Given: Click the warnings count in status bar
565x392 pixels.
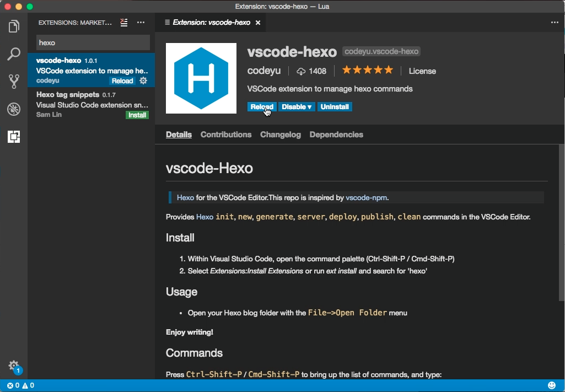Looking at the screenshot, I should point(29,385).
